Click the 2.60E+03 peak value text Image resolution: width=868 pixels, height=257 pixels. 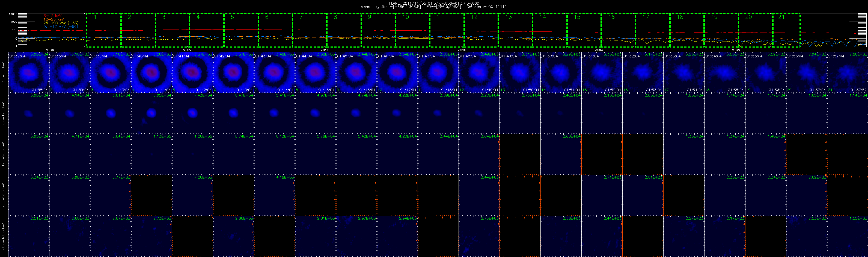81,218
